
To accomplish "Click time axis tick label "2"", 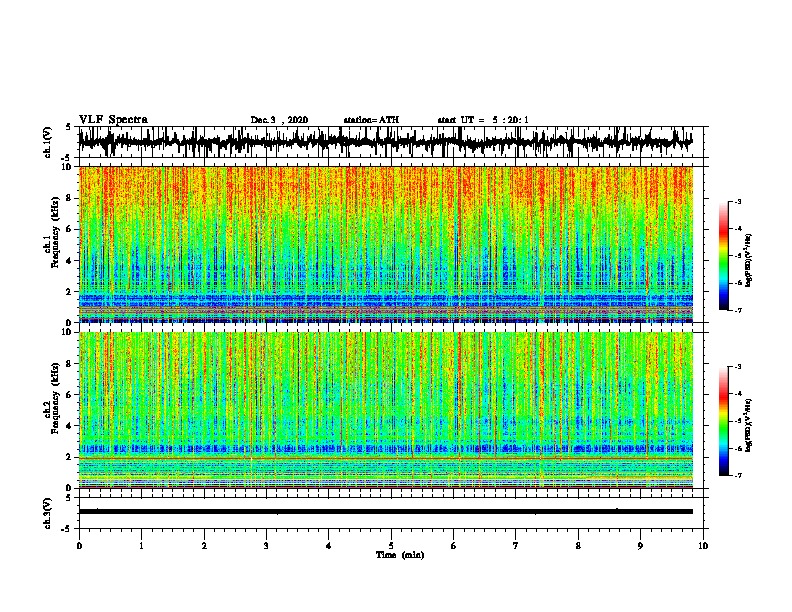I will coord(204,546).
